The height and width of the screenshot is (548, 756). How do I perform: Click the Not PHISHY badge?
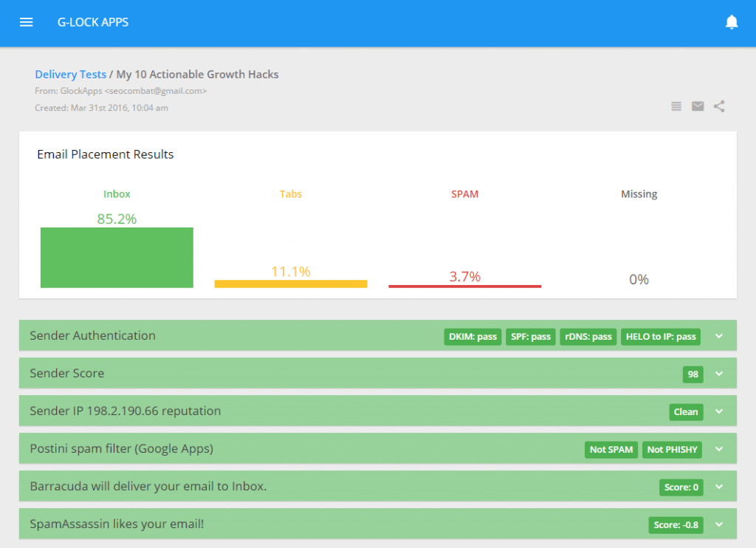pos(672,449)
